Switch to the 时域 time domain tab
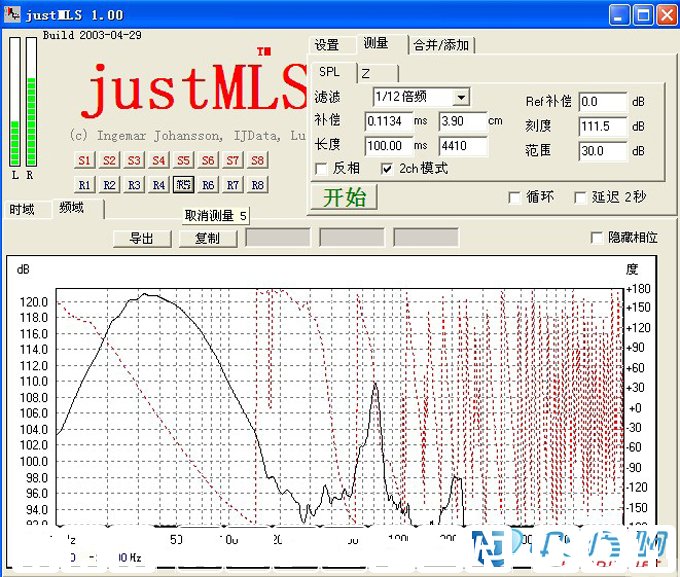Image resolution: width=680 pixels, height=577 pixels. (22, 210)
